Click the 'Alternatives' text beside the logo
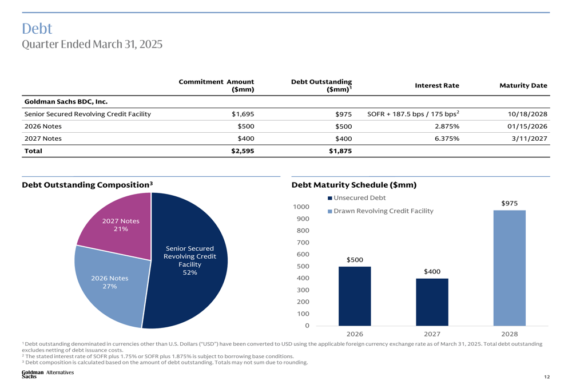The image size is (572, 392). coord(60,373)
